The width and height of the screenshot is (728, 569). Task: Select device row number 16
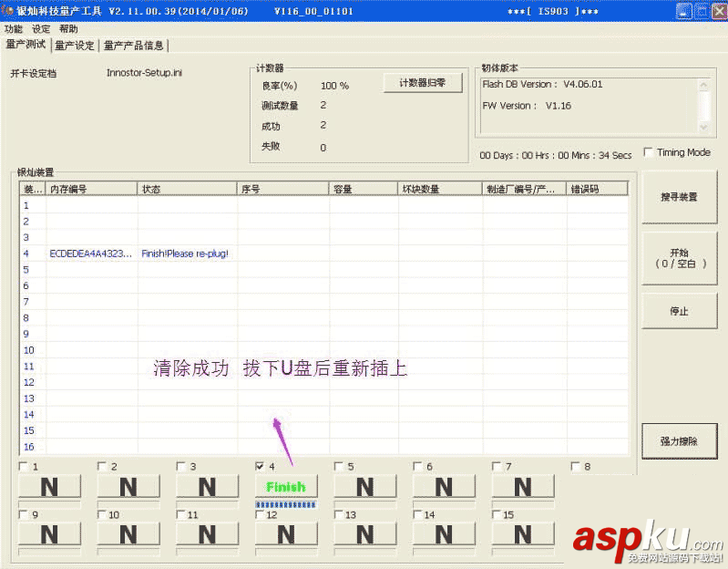click(x=29, y=447)
